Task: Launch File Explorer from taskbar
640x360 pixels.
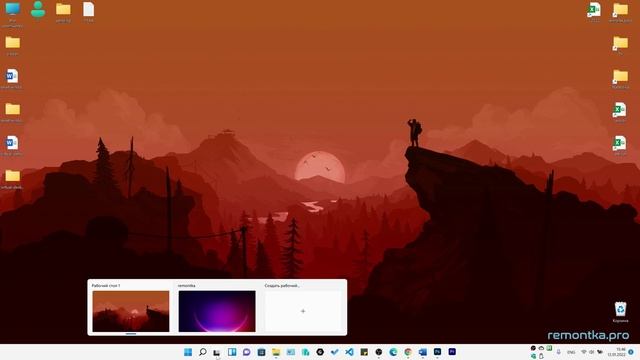Action: click(x=276, y=352)
